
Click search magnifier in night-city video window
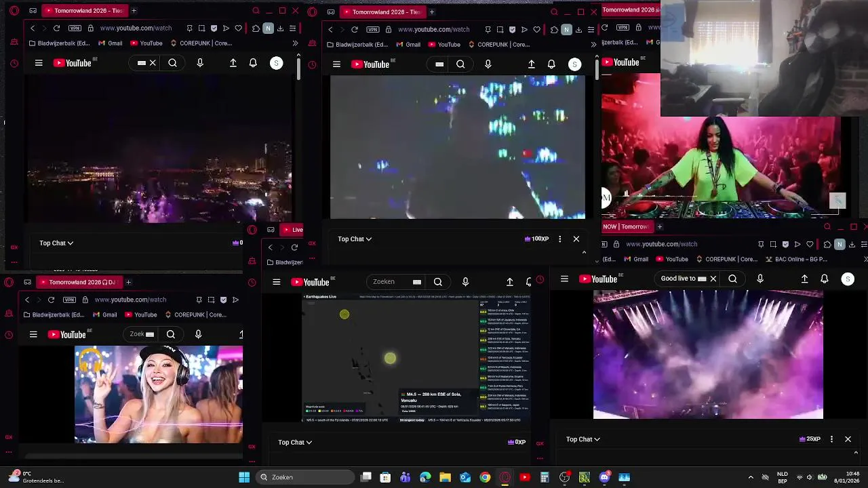pyautogui.click(x=173, y=63)
